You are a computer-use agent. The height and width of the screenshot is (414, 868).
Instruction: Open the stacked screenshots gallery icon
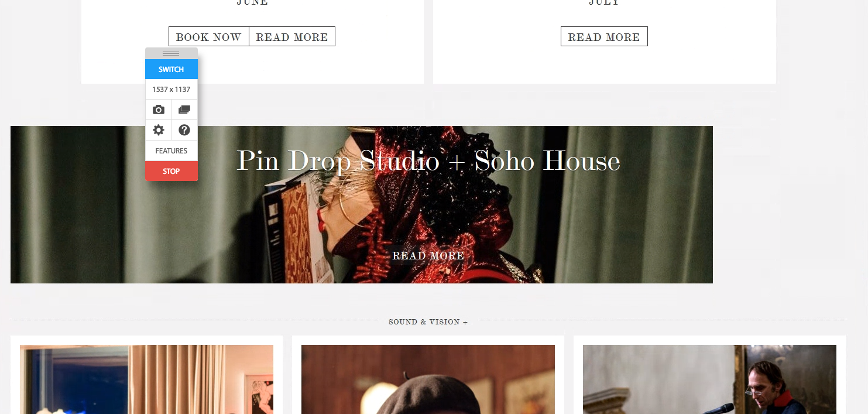[x=184, y=110]
